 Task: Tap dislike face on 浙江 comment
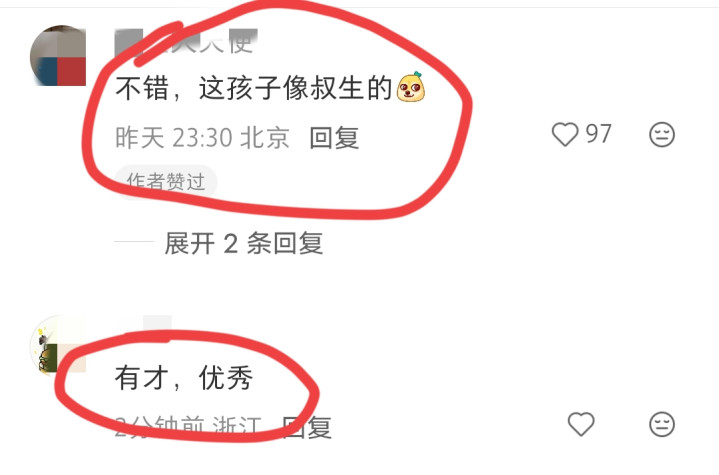[662, 424]
